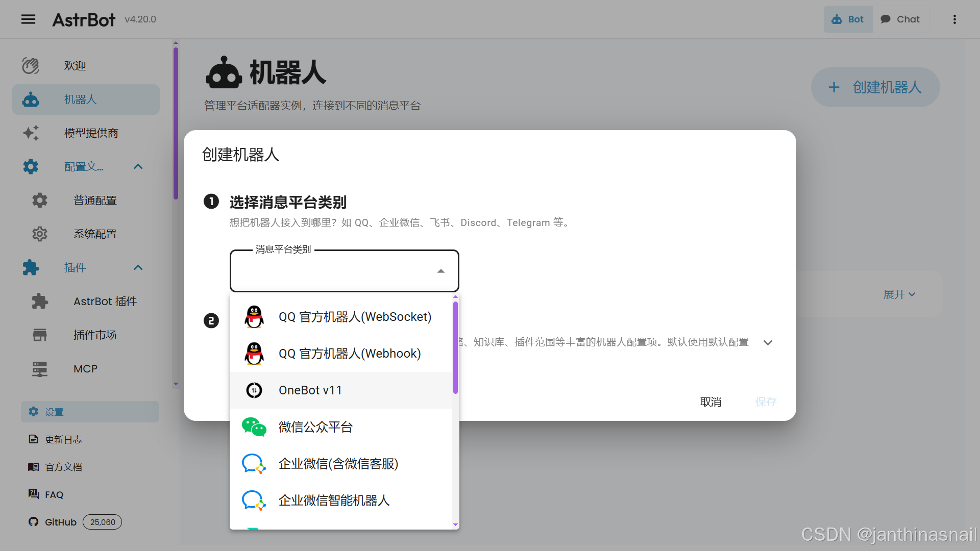The image size is (980, 551).
Task: Open the hamburger navigation menu
Action: [29, 19]
